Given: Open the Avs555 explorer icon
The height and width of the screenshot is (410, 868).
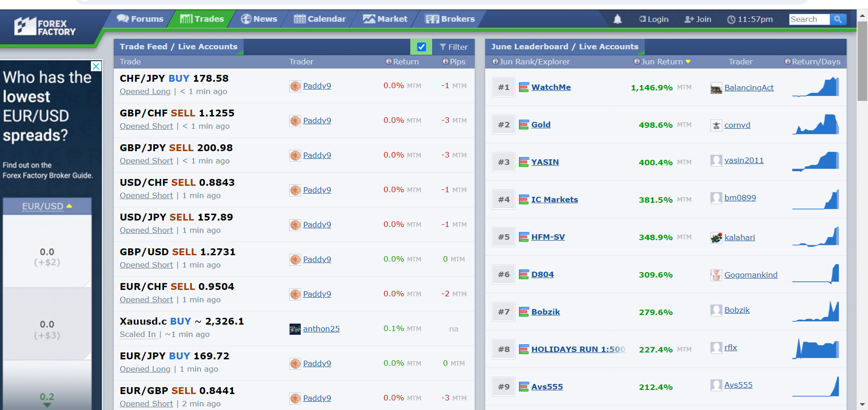Looking at the screenshot, I should tap(524, 387).
